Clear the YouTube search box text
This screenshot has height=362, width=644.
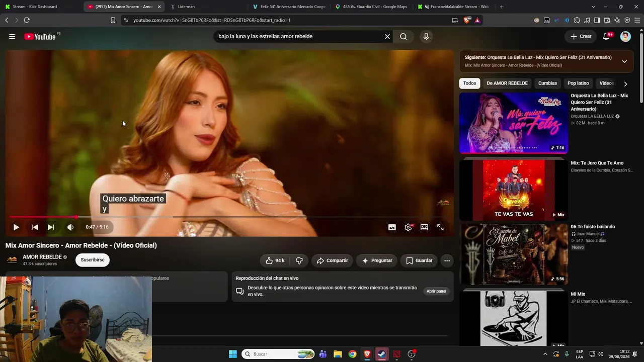387,37
